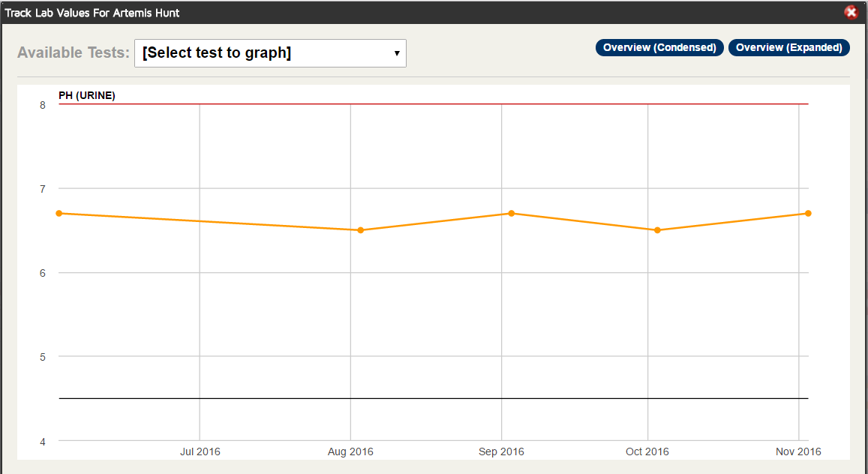This screenshot has width=868, height=474.
Task: Close the Track Lab Values dialog
Action: [x=851, y=12]
